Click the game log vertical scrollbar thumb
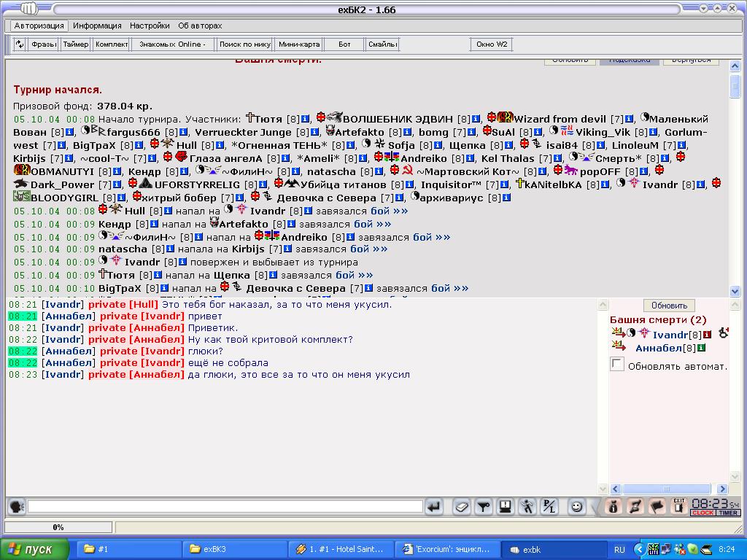The height and width of the screenshot is (560, 747). 735,86
